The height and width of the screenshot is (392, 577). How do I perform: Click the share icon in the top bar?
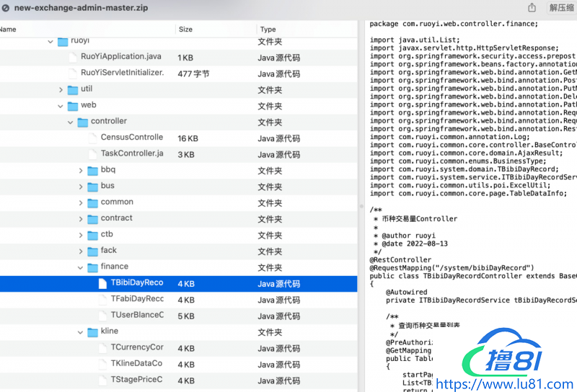point(532,7)
